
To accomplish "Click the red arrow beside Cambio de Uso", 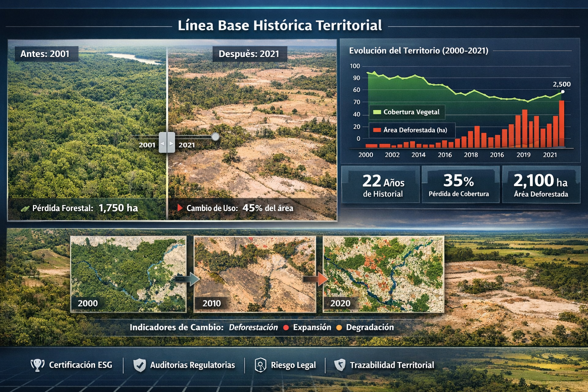I will (180, 208).
